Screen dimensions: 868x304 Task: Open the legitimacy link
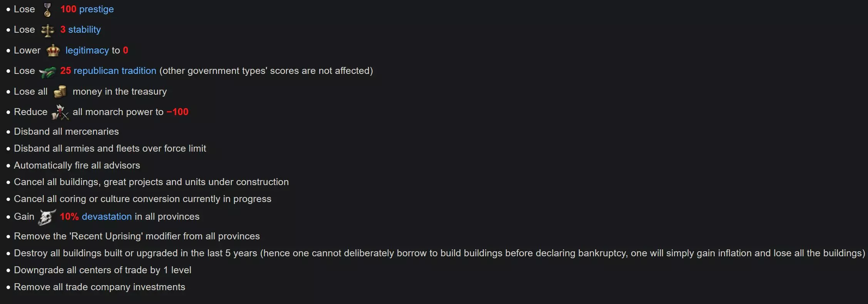(x=87, y=50)
